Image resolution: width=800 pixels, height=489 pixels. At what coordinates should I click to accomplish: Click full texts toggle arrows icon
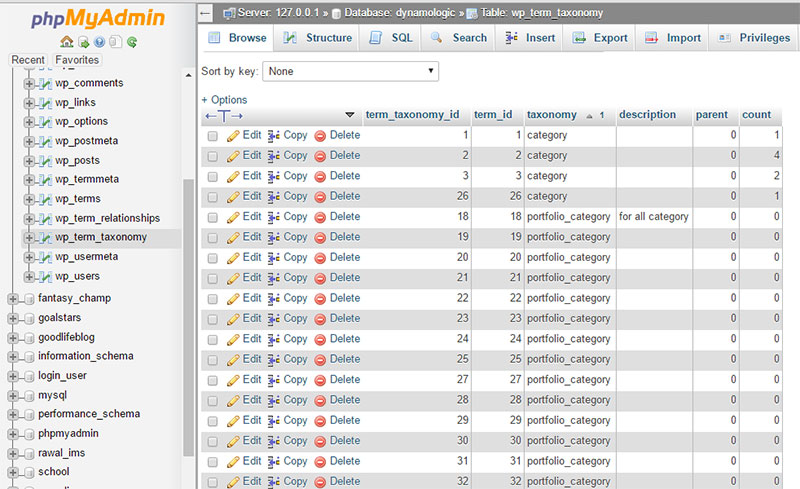click(x=224, y=116)
